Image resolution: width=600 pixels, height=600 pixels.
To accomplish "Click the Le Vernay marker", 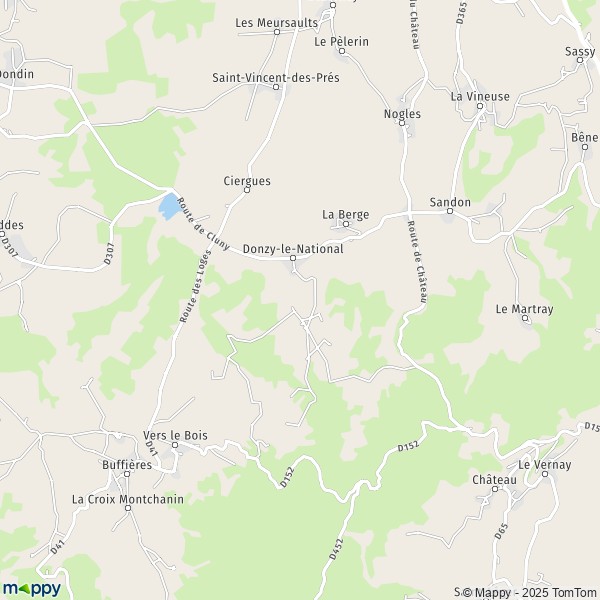I will pyautogui.click(x=545, y=474).
